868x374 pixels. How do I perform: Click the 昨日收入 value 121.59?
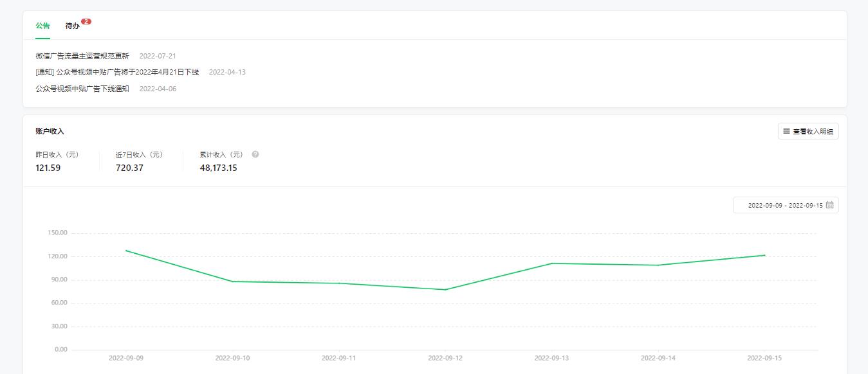tap(48, 168)
